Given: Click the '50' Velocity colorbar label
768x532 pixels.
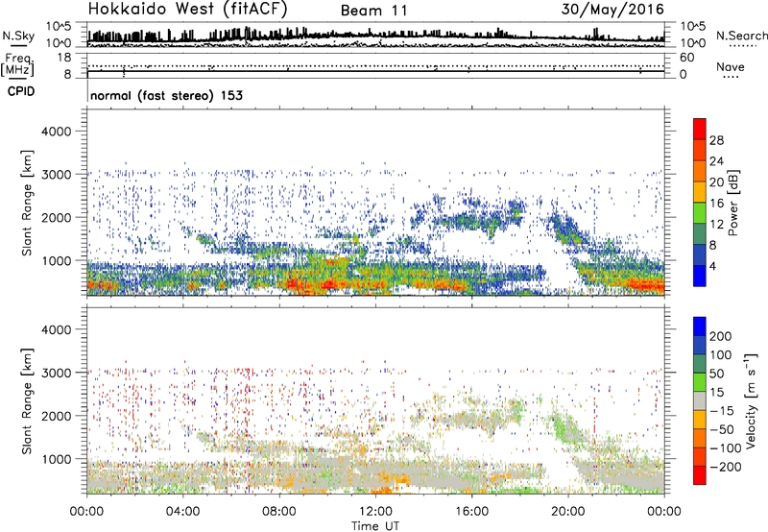Looking at the screenshot, I should (x=717, y=374).
